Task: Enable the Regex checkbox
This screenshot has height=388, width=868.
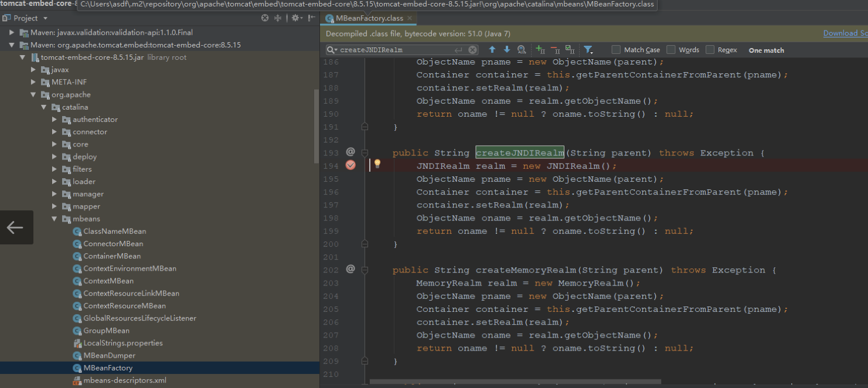Action: coord(710,50)
